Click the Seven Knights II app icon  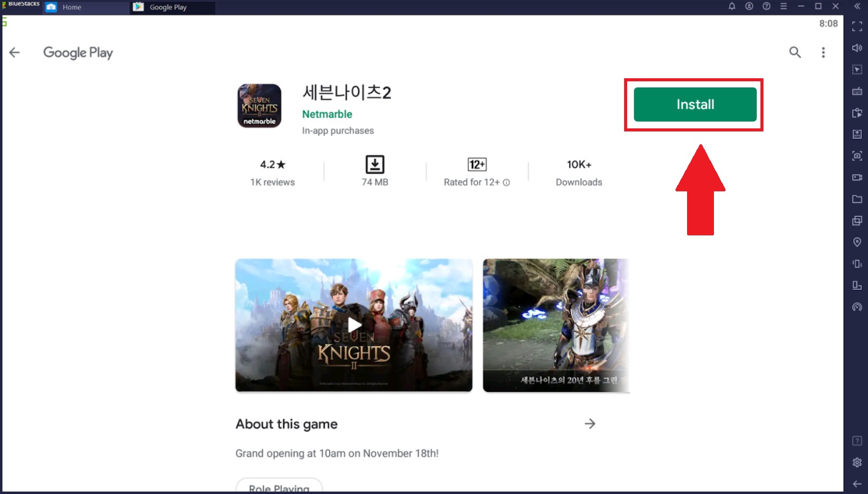[x=259, y=106]
